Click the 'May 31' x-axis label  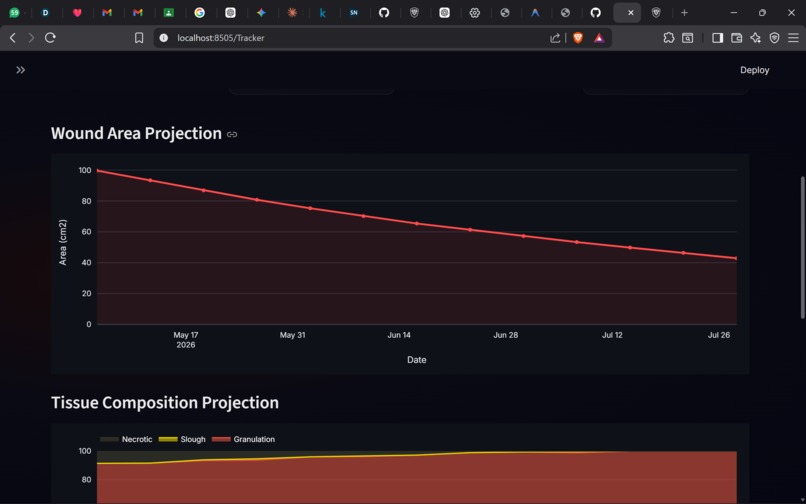[292, 335]
